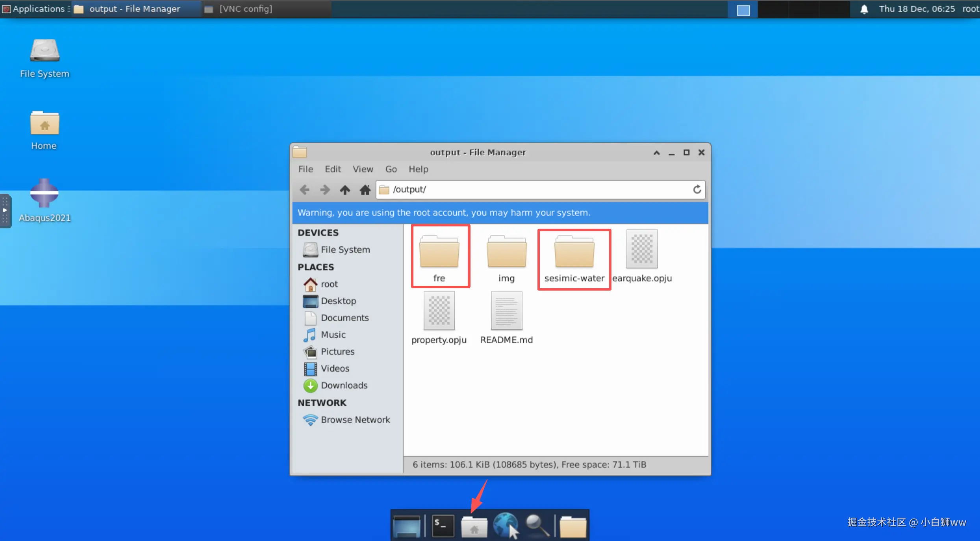980x541 pixels.
Task: Launch web browser from bottom dock
Action: (506, 525)
